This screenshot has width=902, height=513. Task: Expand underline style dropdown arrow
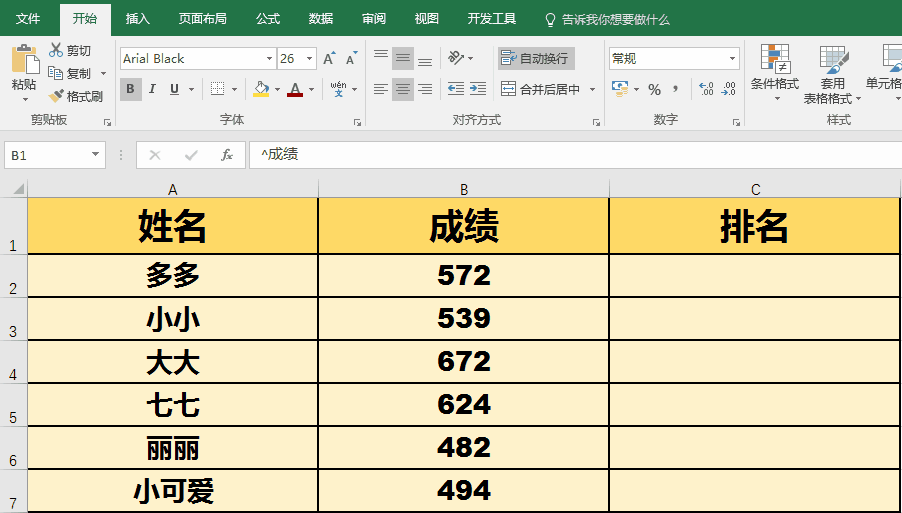(x=192, y=90)
